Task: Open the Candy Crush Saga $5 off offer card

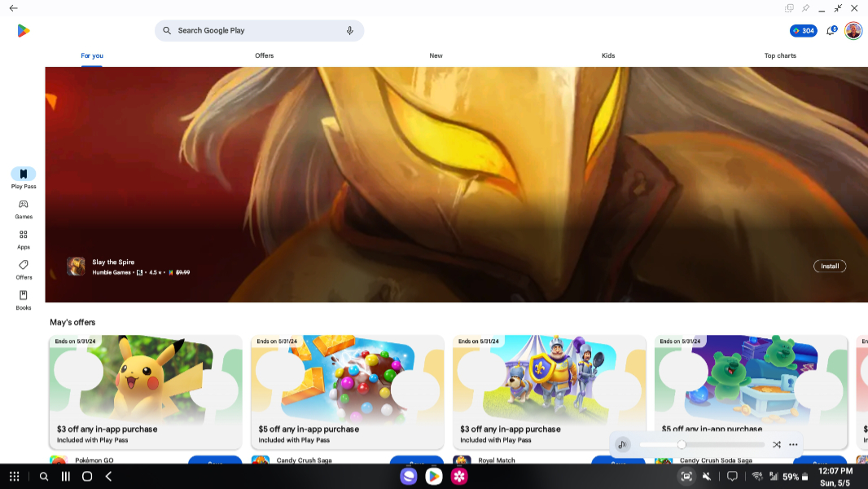Action: (347, 391)
